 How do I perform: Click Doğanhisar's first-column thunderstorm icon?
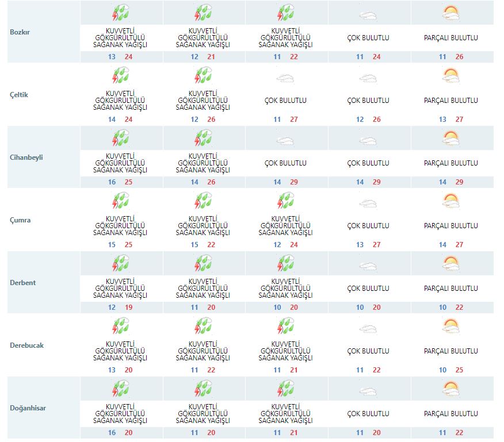(121, 389)
